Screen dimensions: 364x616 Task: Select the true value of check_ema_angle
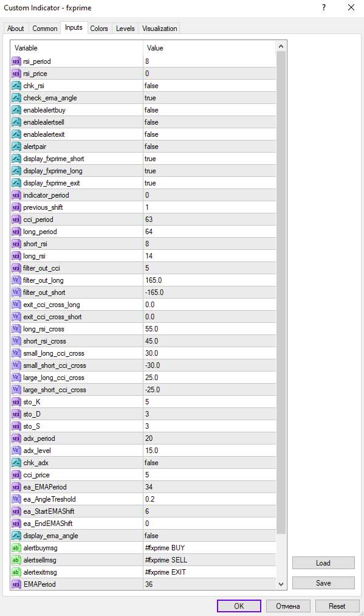[x=210, y=98]
